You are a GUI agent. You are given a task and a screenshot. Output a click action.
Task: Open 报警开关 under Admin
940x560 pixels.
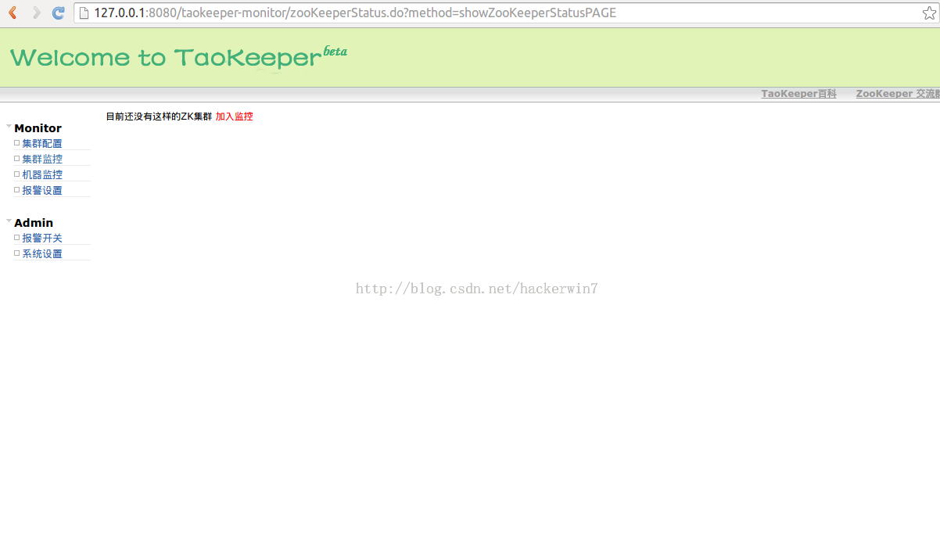[42, 238]
